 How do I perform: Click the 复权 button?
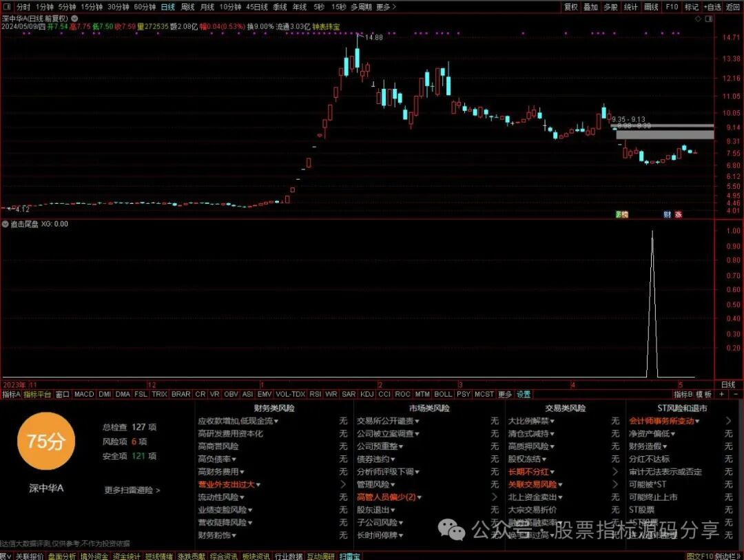pyautogui.click(x=571, y=7)
